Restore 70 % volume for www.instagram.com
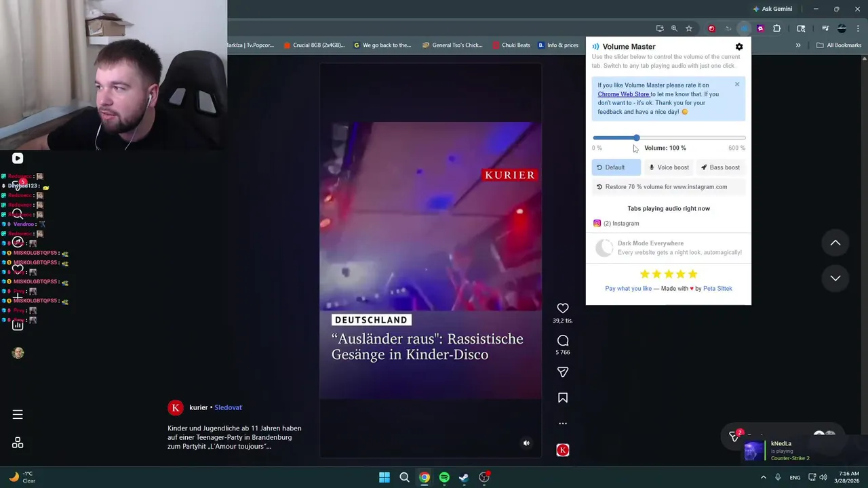The image size is (868, 488). [x=669, y=187]
